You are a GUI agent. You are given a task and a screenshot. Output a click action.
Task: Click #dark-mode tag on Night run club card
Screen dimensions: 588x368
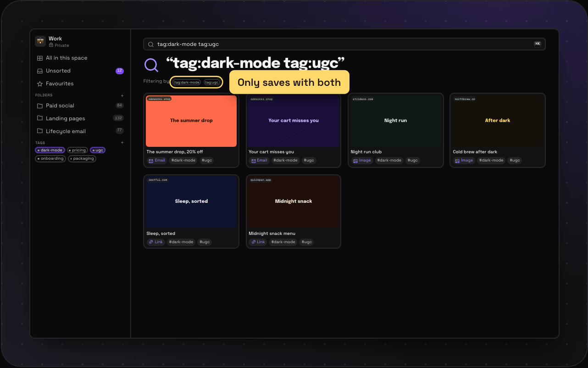[x=389, y=161]
